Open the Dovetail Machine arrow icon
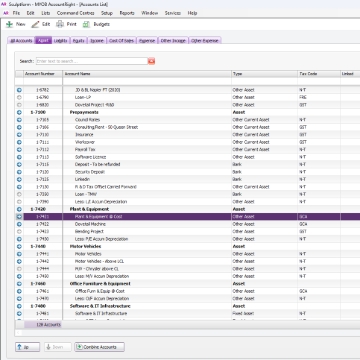The image size is (360, 360). pyautogui.click(x=19, y=224)
